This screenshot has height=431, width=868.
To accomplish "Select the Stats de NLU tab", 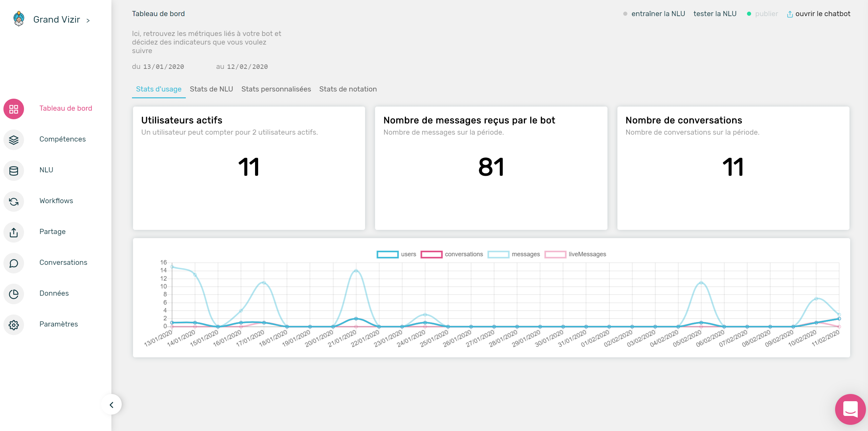I will pyautogui.click(x=212, y=88).
